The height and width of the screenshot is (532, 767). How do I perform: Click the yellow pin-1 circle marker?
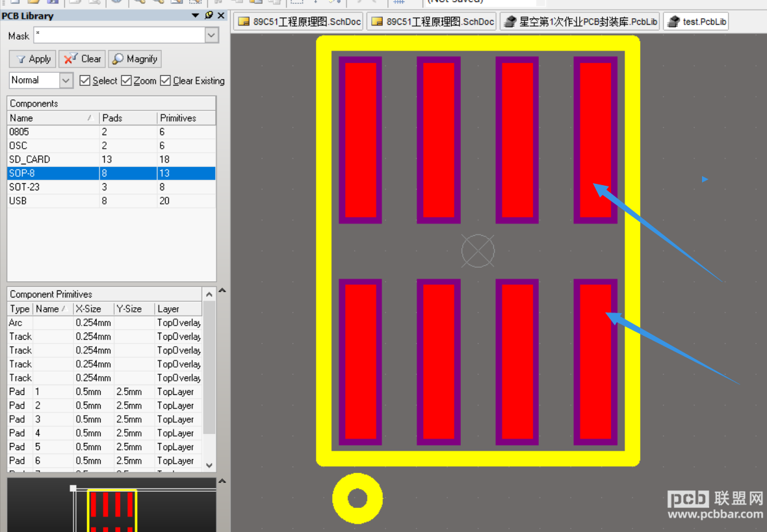357,498
